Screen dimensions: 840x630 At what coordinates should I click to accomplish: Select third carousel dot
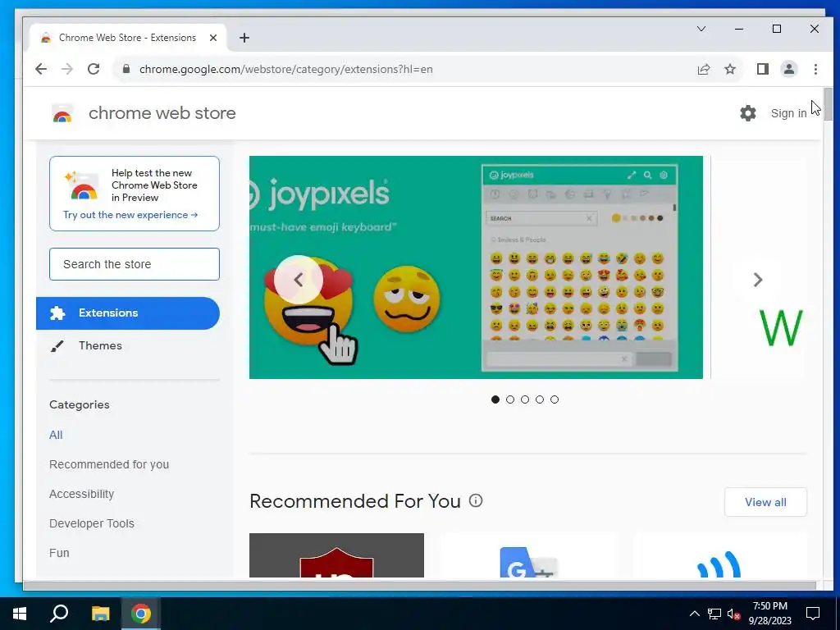pyautogui.click(x=525, y=399)
